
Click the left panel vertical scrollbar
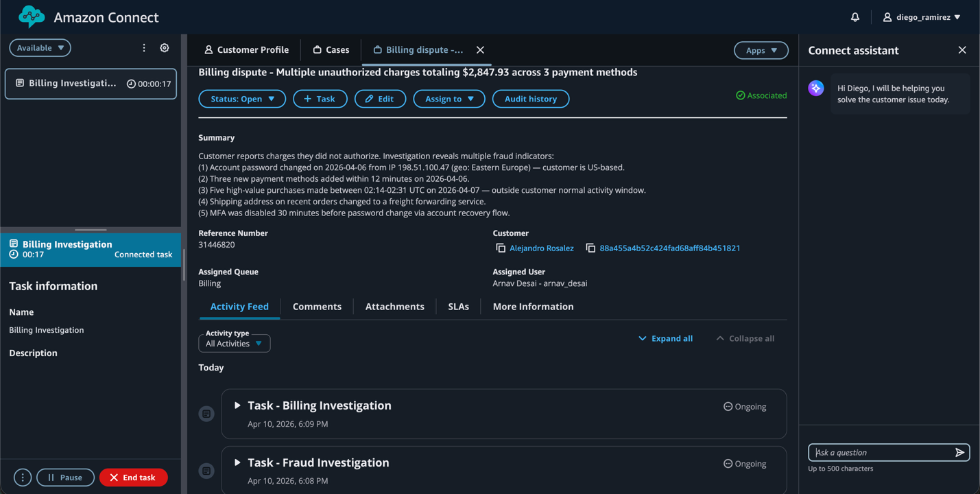tap(184, 264)
